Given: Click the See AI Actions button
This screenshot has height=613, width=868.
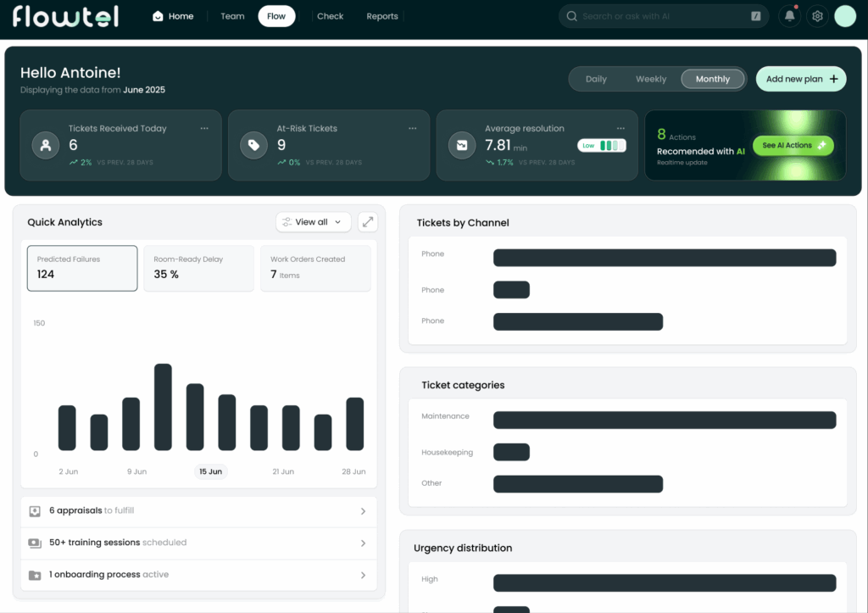Looking at the screenshot, I should 793,146.
